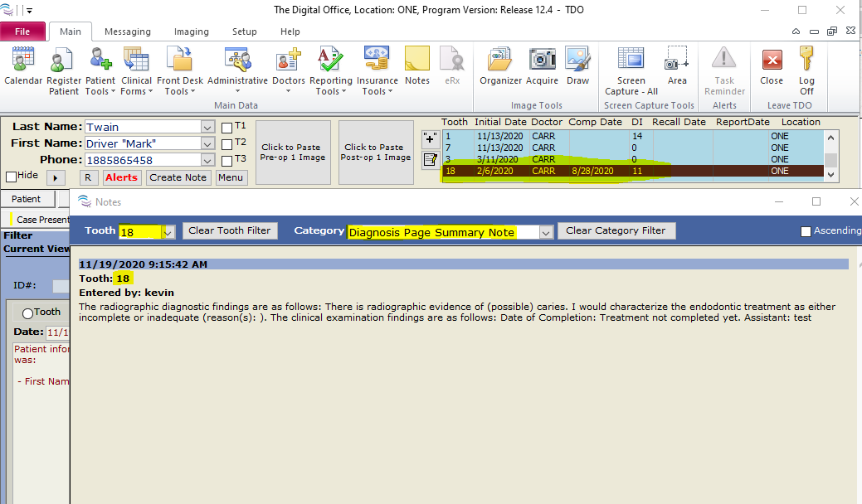862x504 pixels.
Task: Open the Category filter dropdown
Action: (x=545, y=232)
